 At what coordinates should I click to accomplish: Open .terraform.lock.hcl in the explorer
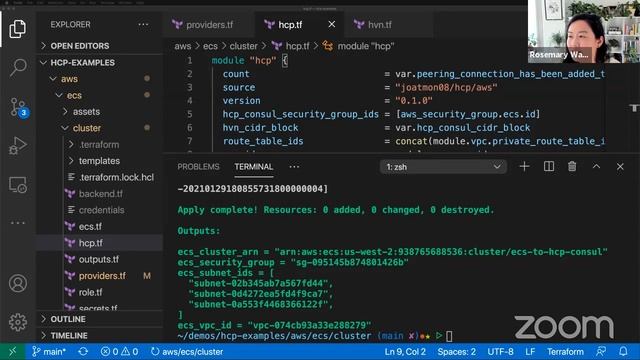(100, 177)
